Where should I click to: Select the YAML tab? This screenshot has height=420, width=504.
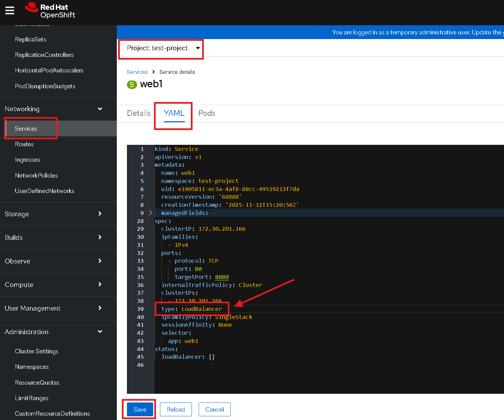[174, 113]
